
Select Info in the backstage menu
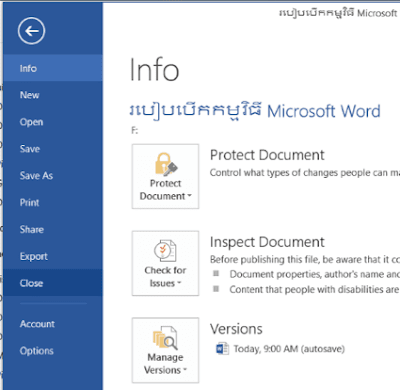pos(53,68)
